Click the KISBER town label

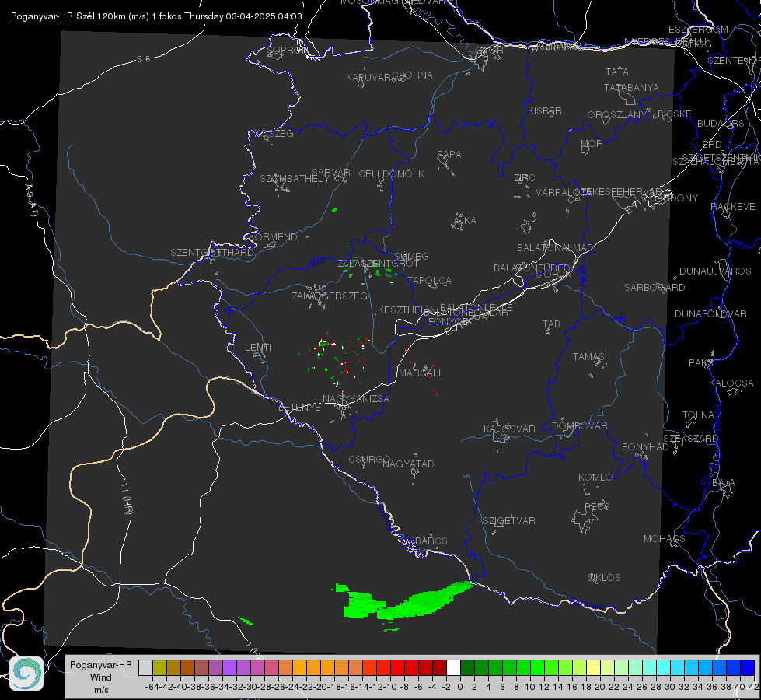click(545, 110)
